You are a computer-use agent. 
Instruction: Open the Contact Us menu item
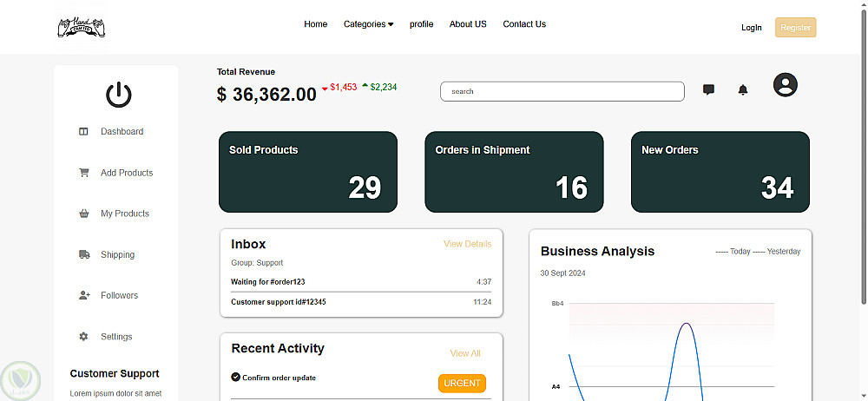click(524, 24)
